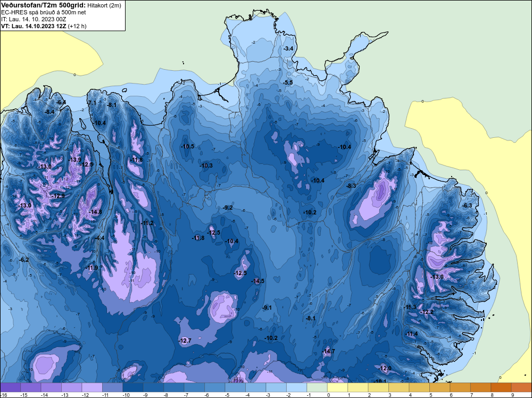Click the -11.4 temperature label

pyautogui.click(x=411, y=334)
